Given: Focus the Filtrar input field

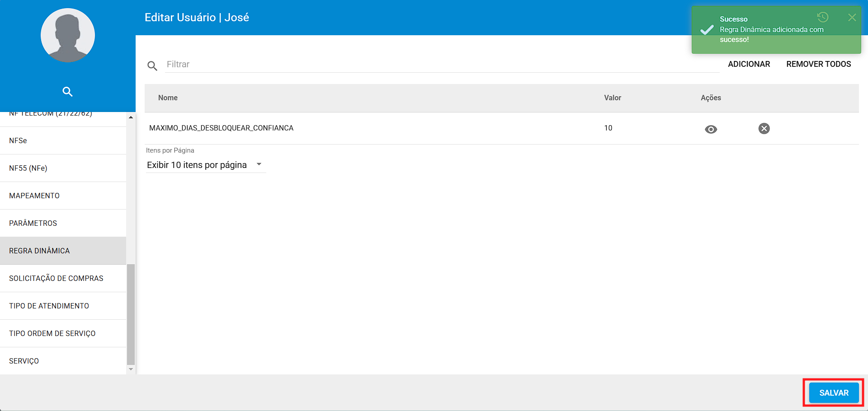Looking at the screenshot, I should click(x=442, y=64).
